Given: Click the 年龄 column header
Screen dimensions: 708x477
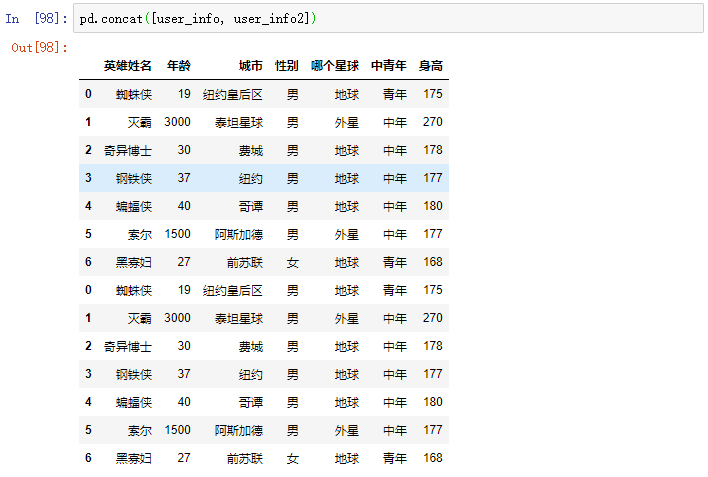Looking at the screenshot, I should pos(179,66).
